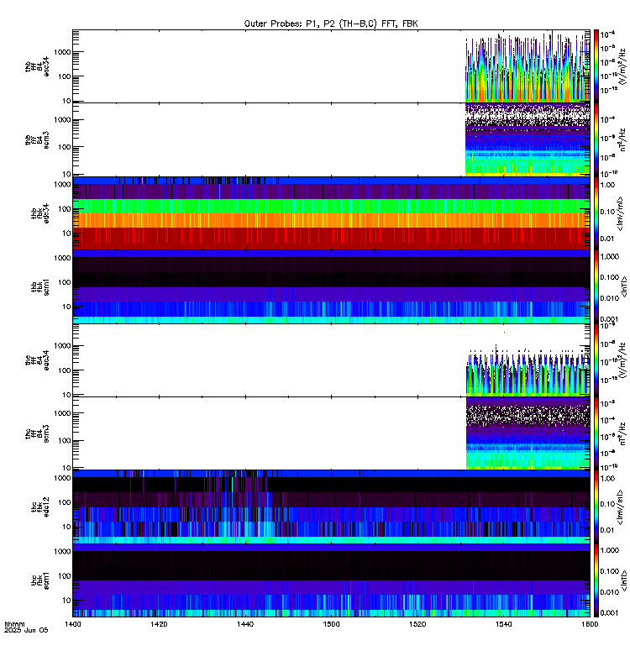The width and height of the screenshot is (630, 672).
Task: Pick the color bar of thb eac34 FFT panel
Action: click(x=596, y=66)
